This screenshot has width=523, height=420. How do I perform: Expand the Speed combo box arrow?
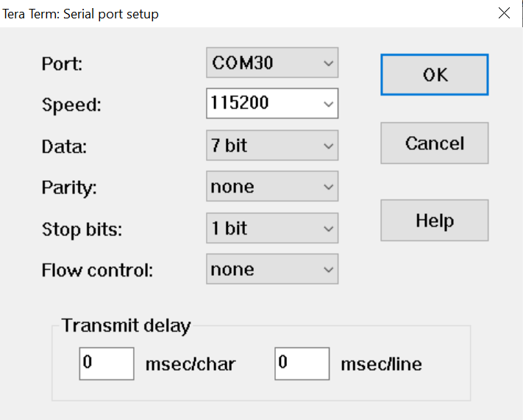[328, 104]
